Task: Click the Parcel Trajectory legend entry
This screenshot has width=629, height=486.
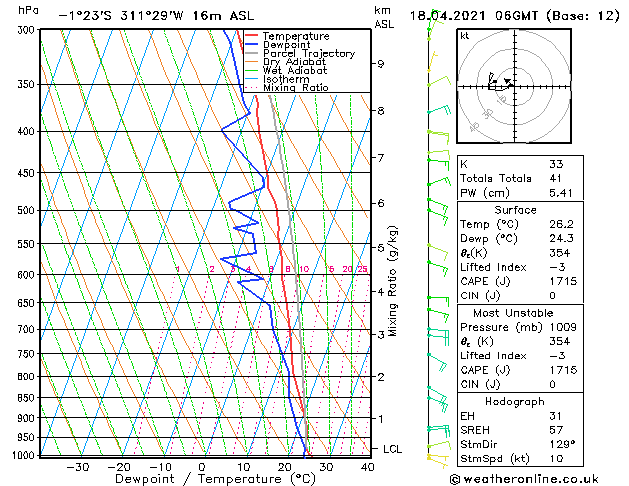Action: [x=300, y=53]
